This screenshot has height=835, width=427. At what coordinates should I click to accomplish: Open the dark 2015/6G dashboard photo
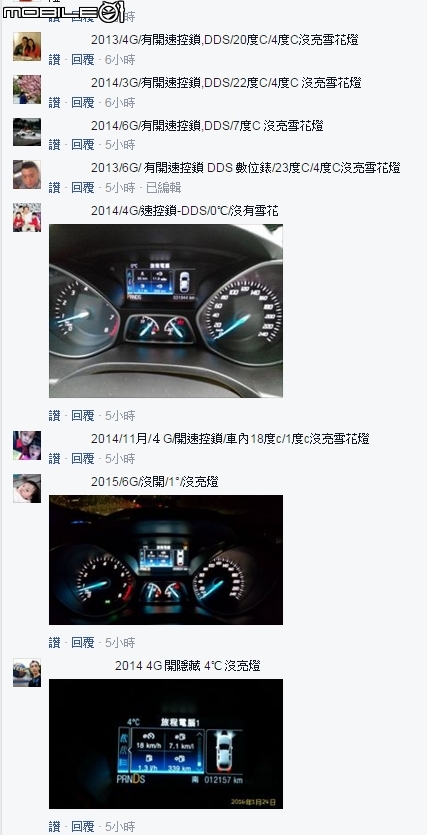pyautogui.click(x=166, y=560)
